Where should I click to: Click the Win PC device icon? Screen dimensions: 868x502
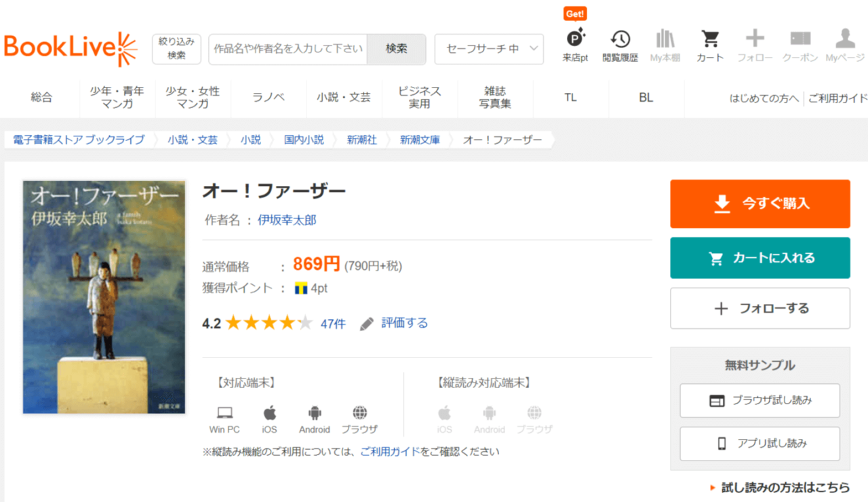[x=224, y=412]
